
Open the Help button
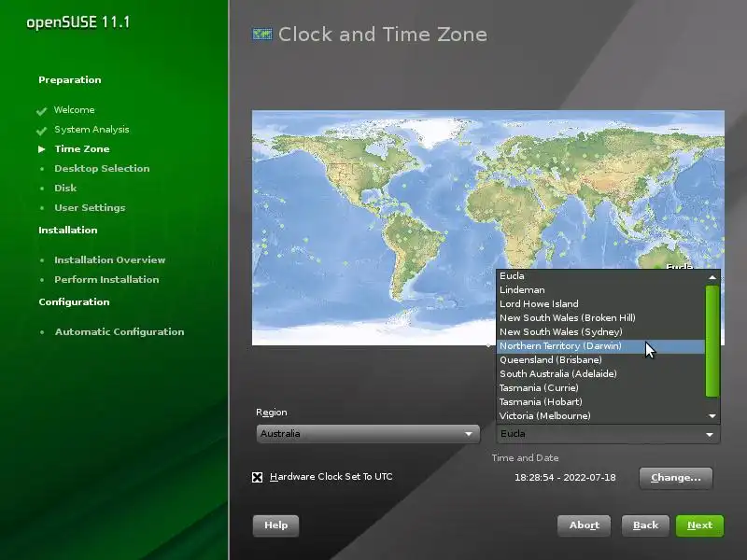pos(275,525)
